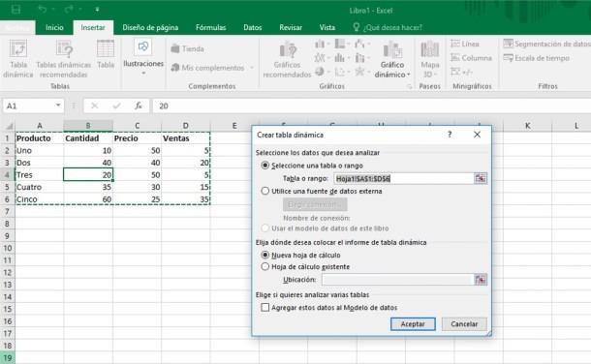Open the pie chart insert icon
The height and width of the screenshot is (364, 591).
point(322,71)
